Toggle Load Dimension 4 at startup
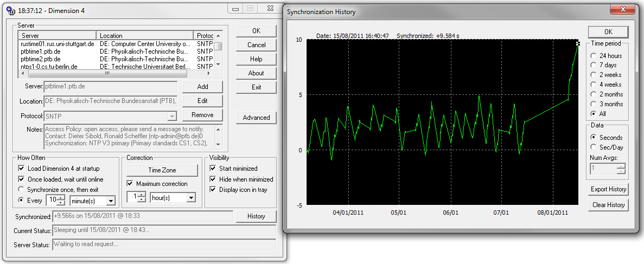This screenshot has width=644, height=264. pyautogui.click(x=22, y=169)
